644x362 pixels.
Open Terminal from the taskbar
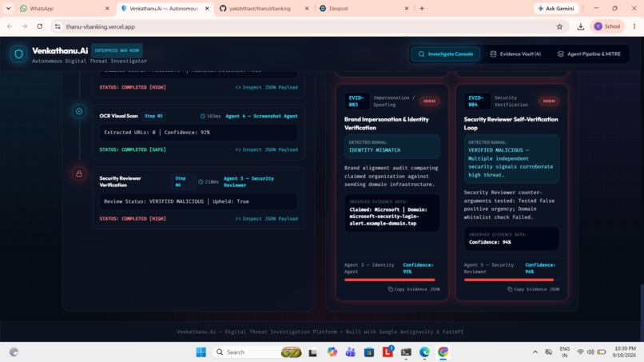406,352
